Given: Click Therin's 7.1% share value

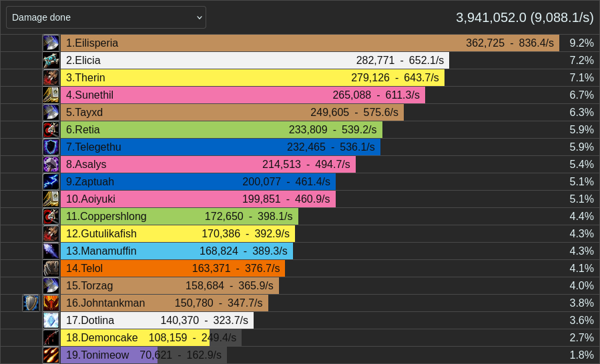Looking at the screenshot, I should click(x=581, y=77).
